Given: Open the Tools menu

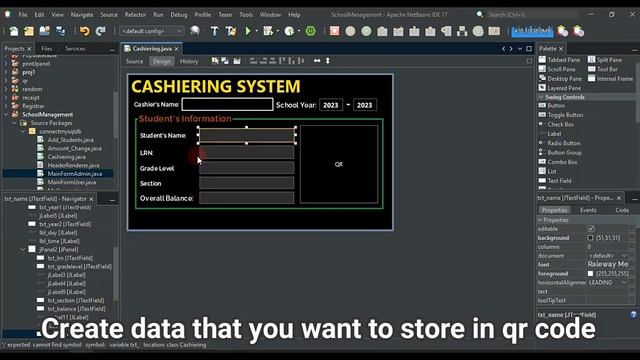Looking at the screenshot, I should (246, 15).
